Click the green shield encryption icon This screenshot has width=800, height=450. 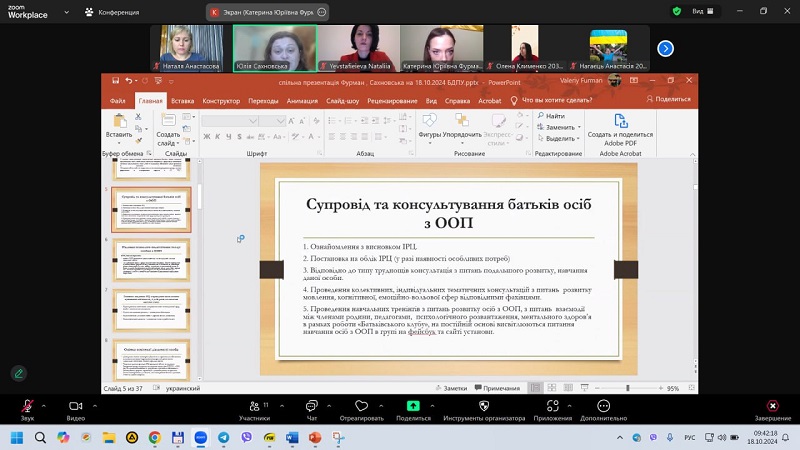point(677,11)
